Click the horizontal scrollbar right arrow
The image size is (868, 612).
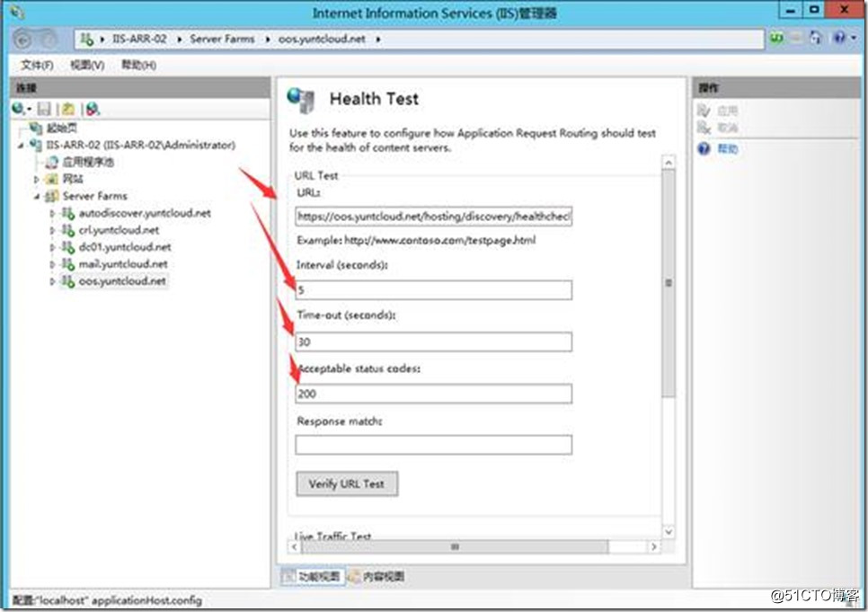(654, 546)
